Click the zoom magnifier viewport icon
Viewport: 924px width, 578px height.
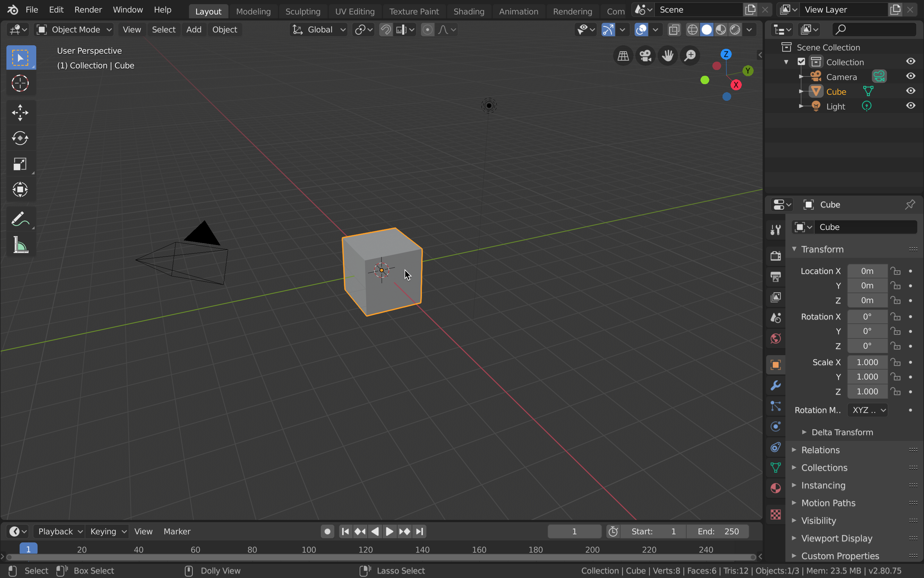point(690,56)
